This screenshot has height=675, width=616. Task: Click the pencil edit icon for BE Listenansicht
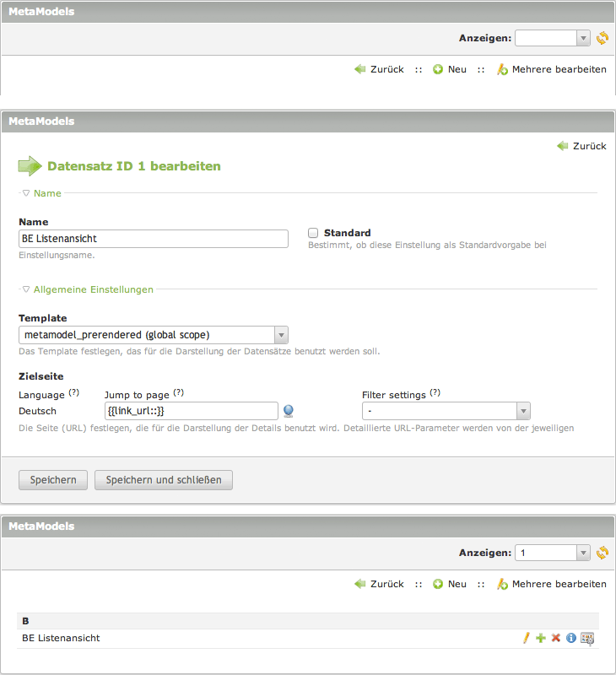click(526, 638)
